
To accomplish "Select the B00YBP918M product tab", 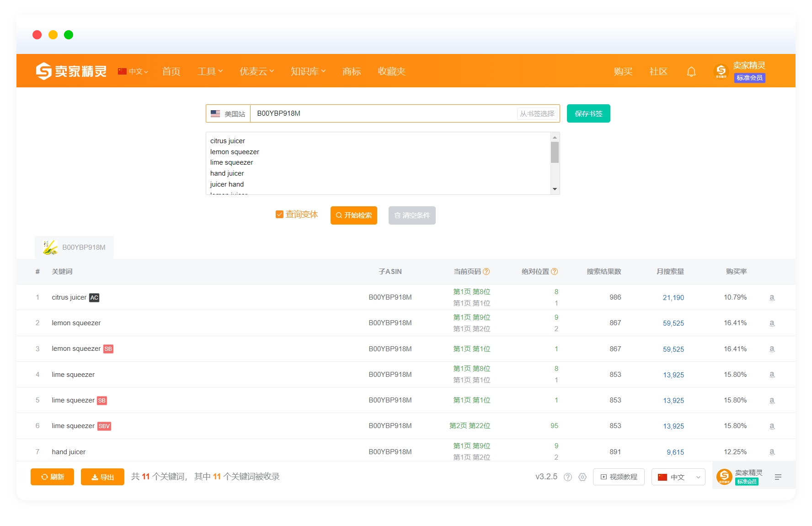I will (75, 247).
